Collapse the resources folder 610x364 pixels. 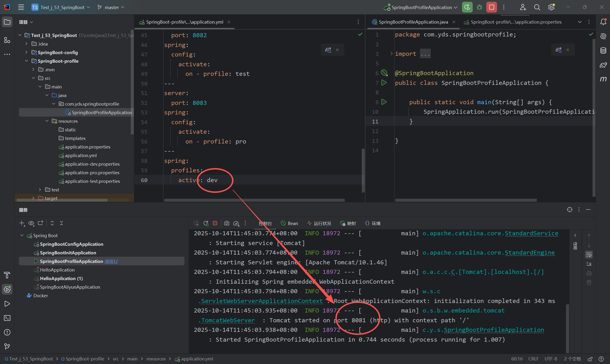click(47, 121)
